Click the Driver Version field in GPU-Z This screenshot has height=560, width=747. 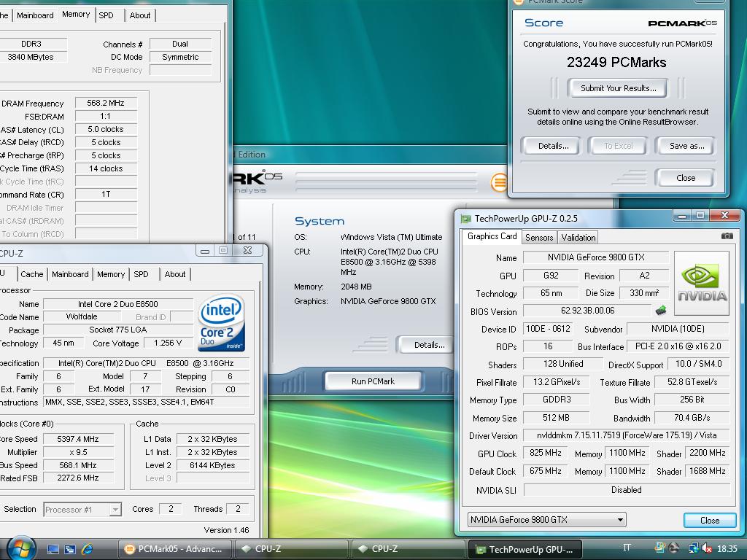[626, 435]
